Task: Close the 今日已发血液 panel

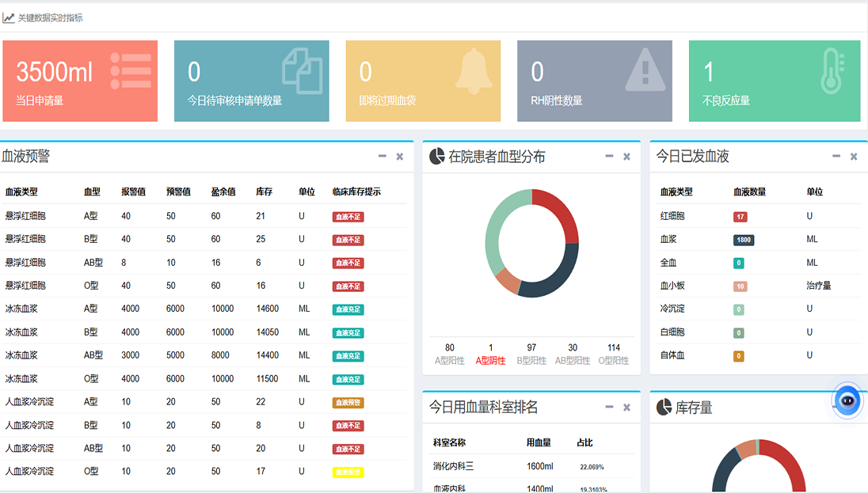Action: click(x=854, y=157)
